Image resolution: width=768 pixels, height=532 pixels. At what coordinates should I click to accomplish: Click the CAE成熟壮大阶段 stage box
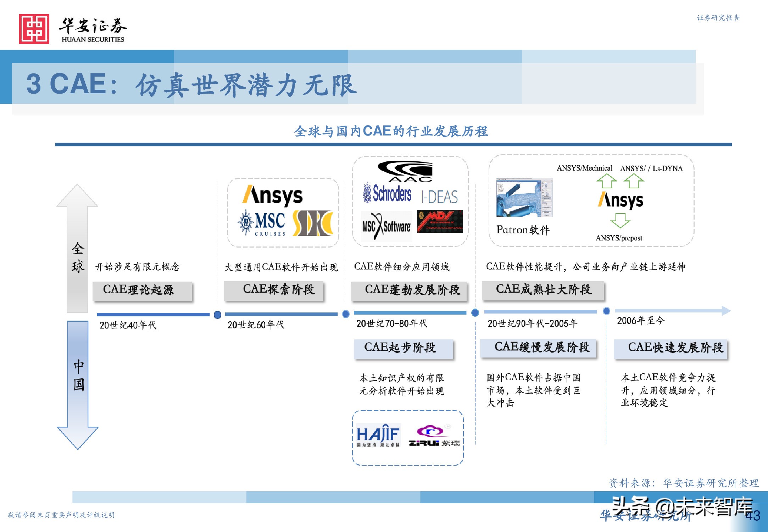543,291
